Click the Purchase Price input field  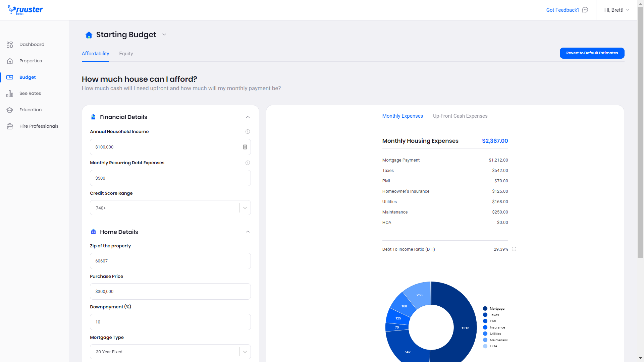click(x=170, y=292)
